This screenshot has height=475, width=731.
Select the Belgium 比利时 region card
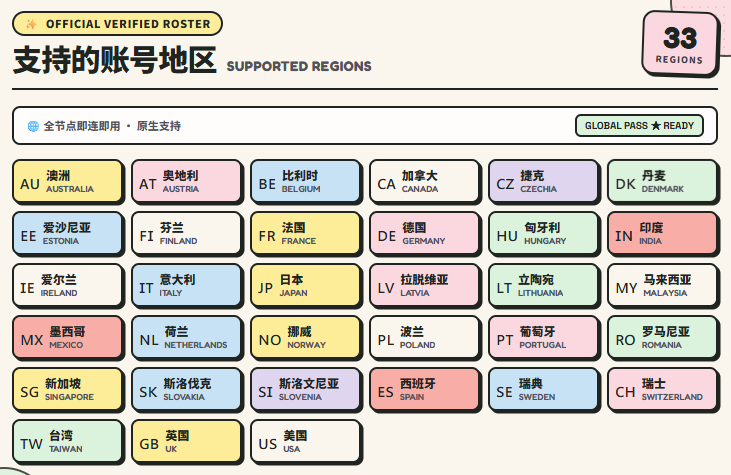click(305, 181)
